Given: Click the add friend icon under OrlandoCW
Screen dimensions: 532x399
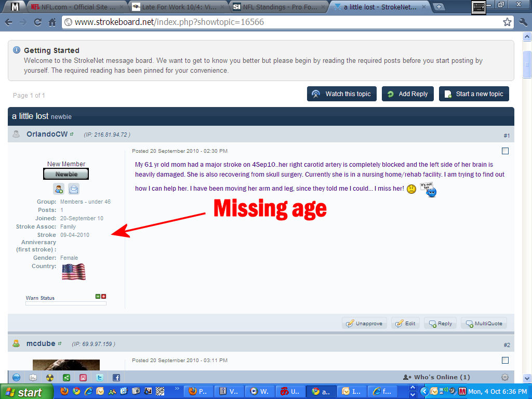Looking at the screenshot, I should pyautogui.click(x=58, y=189).
